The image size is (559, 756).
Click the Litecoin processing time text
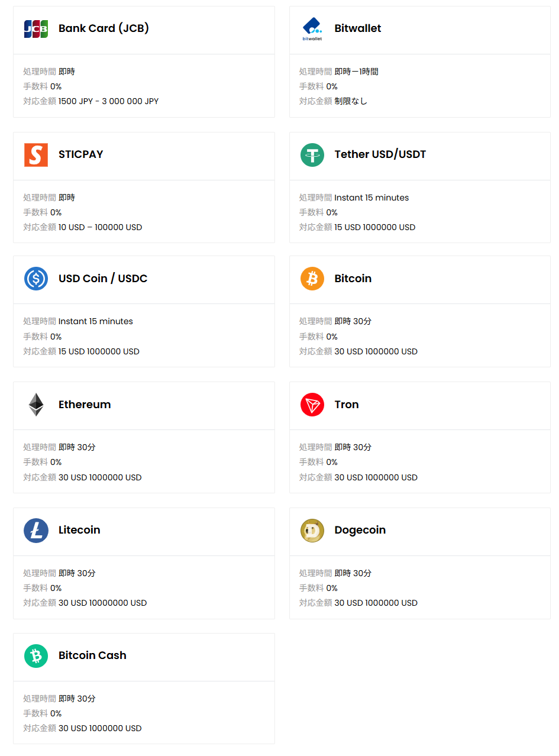pos(77,573)
